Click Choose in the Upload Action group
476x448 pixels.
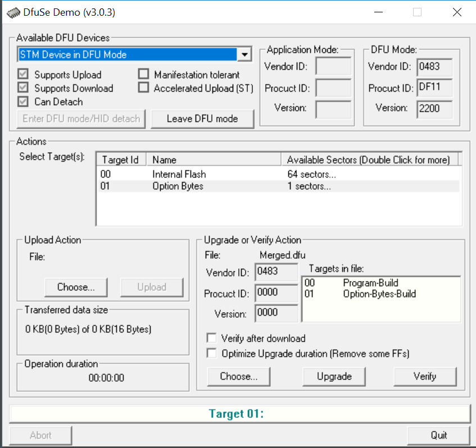[76, 287]
